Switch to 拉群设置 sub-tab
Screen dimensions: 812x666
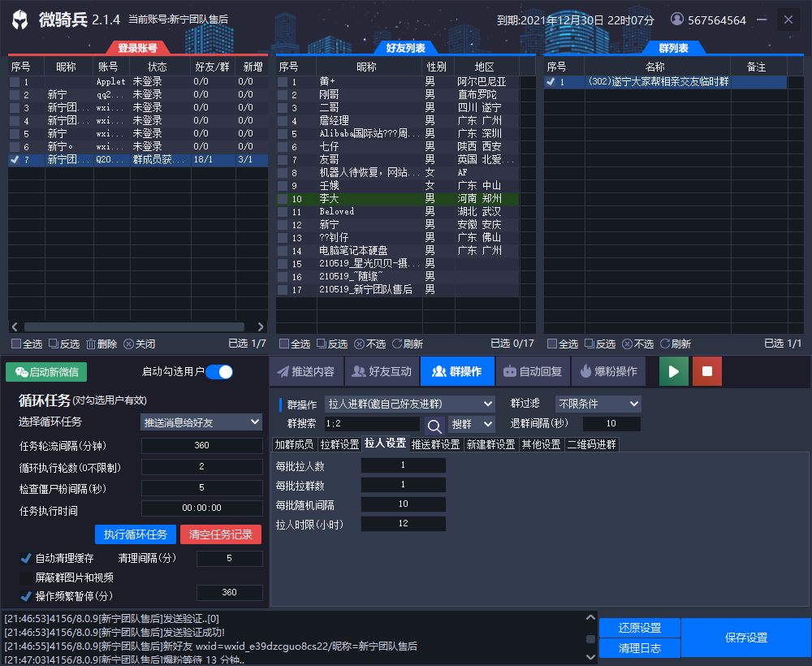(339, 444)
